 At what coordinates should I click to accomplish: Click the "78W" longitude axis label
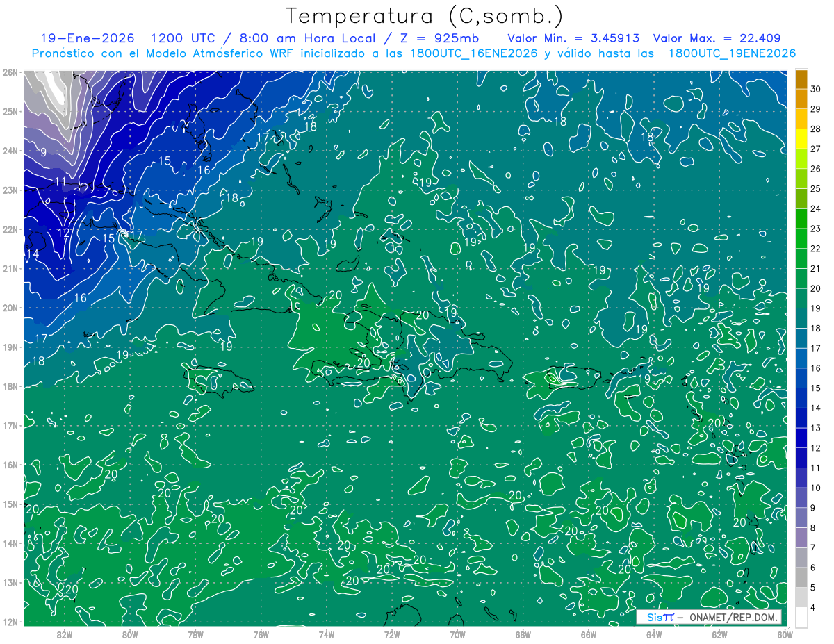pos(195,634)
